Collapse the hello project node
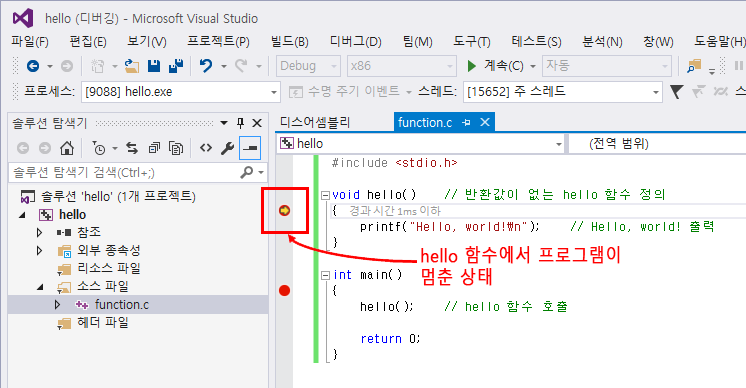The height and width of the screenshot is (388, 746). tap(22, 215)
